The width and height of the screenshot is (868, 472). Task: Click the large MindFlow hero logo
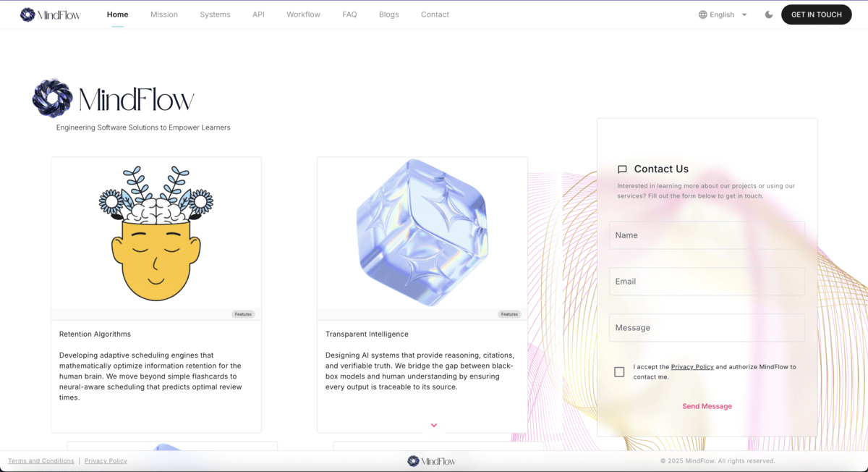tap(114, 98)
